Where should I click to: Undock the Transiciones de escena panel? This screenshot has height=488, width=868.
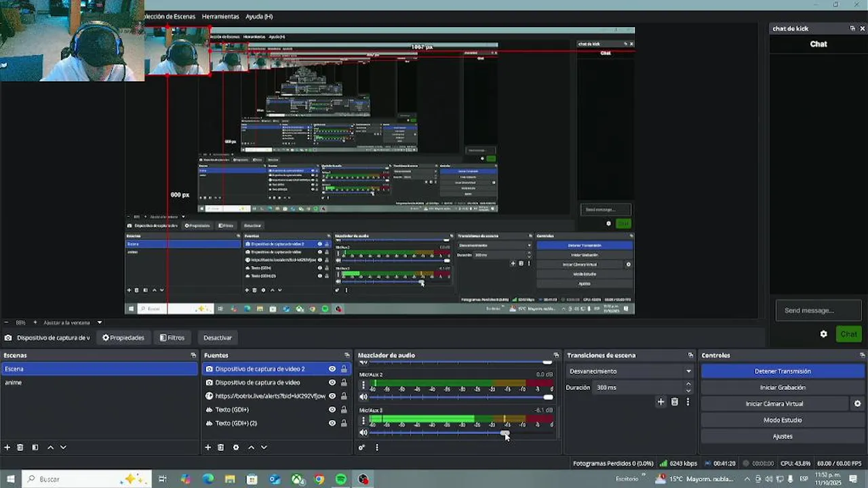691,355
